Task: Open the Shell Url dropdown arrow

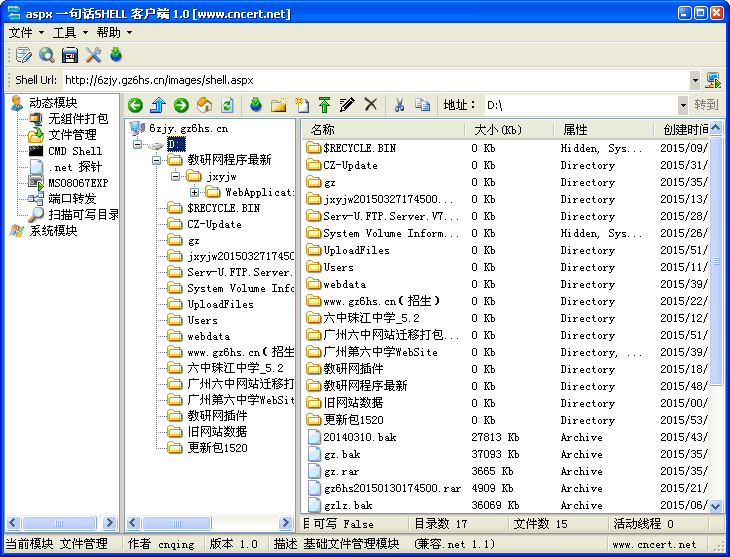Action: pos(694,80)
